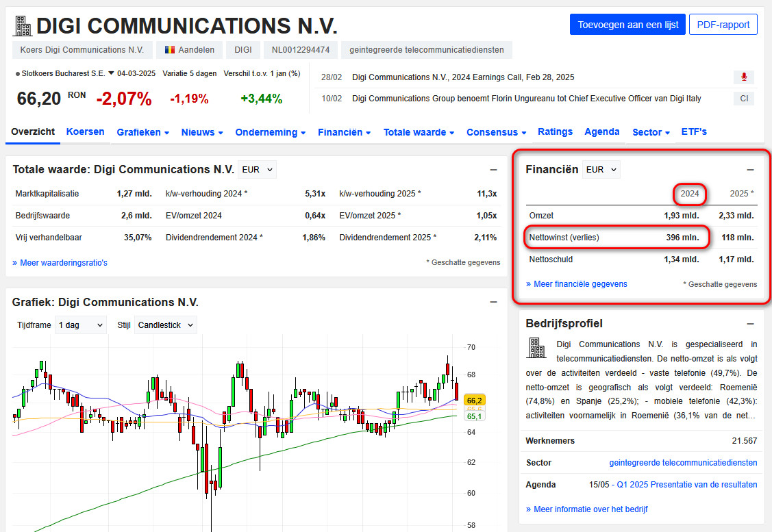Switch to the Overzicht tab
The width and height of the screenshot is (772, 532).
click(x=33, y=132)
